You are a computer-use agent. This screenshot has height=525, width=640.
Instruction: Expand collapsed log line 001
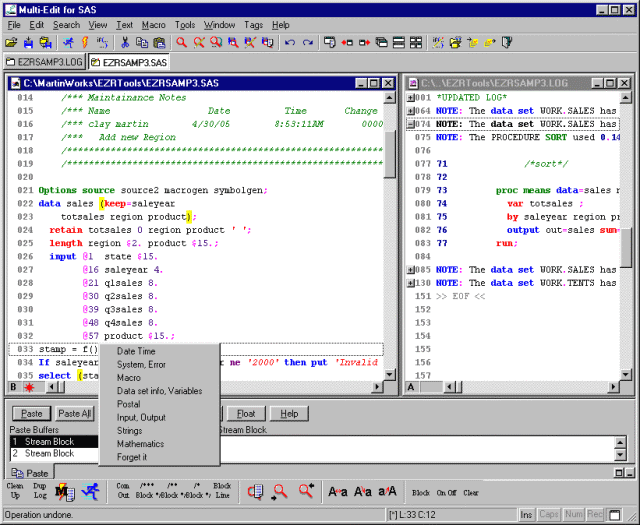coord(412,97)
